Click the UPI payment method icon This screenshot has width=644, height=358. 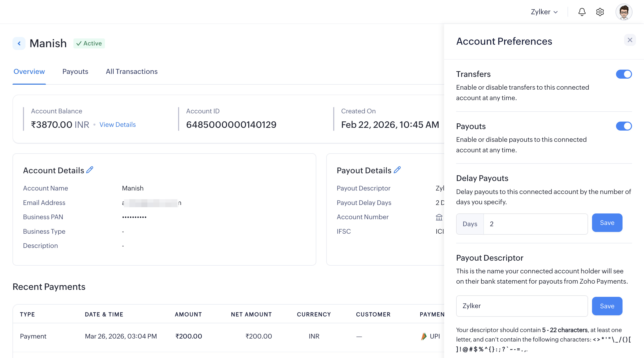coord(424,336)
